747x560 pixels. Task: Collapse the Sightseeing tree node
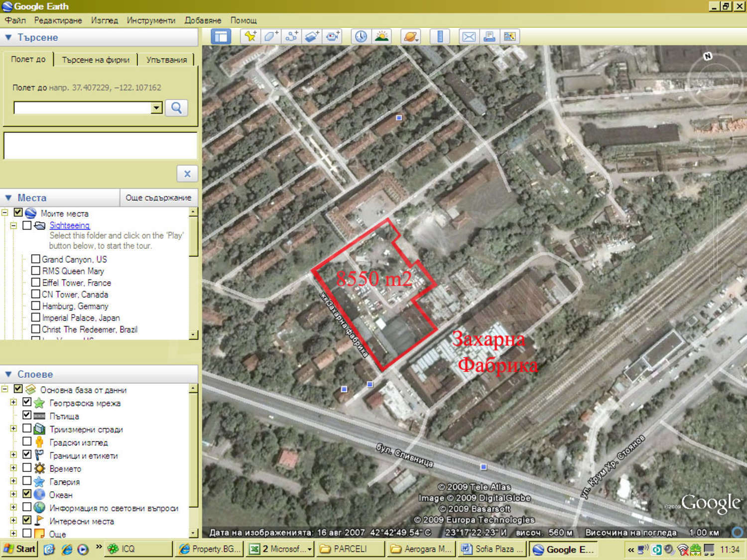click(13, 225)
